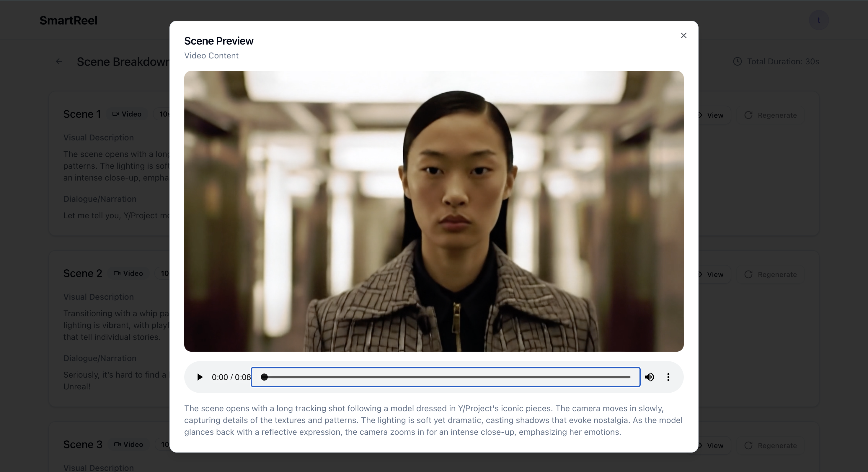Click Scene 1 Video type badge
The width and height of the screenshot is (868, 472).
[x=127, y=114]
